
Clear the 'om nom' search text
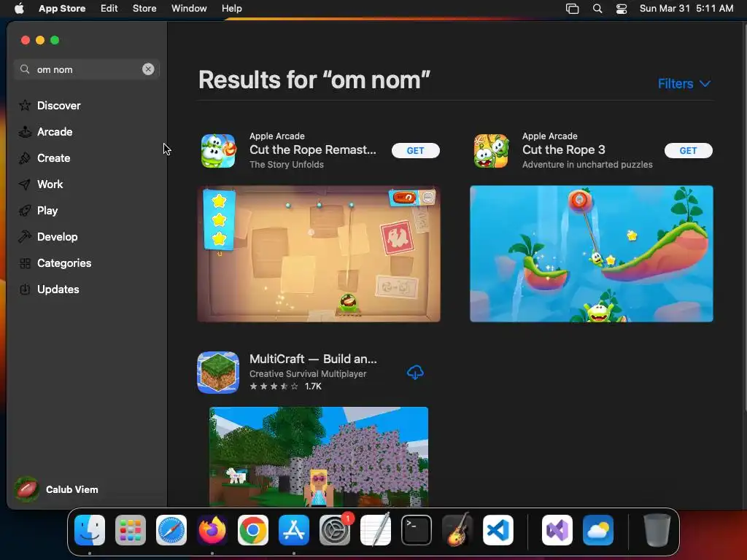pyautogui.click(x=148, y=69)
